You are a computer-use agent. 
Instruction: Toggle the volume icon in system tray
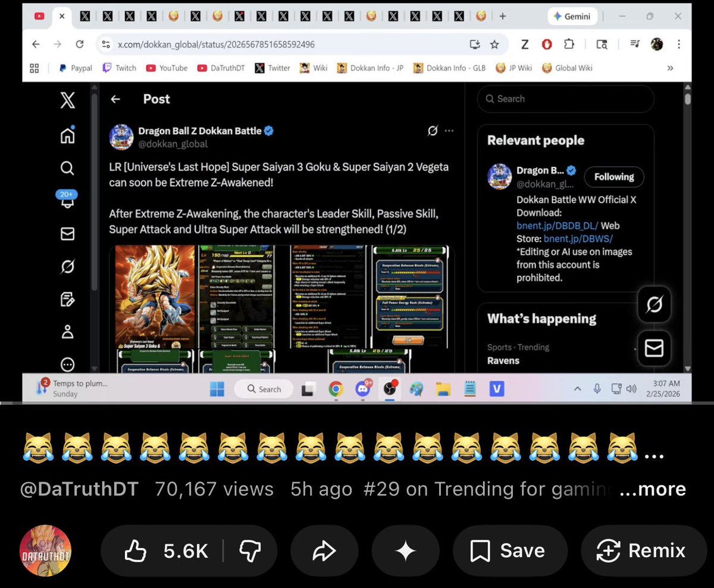click(x=632, y=389)
